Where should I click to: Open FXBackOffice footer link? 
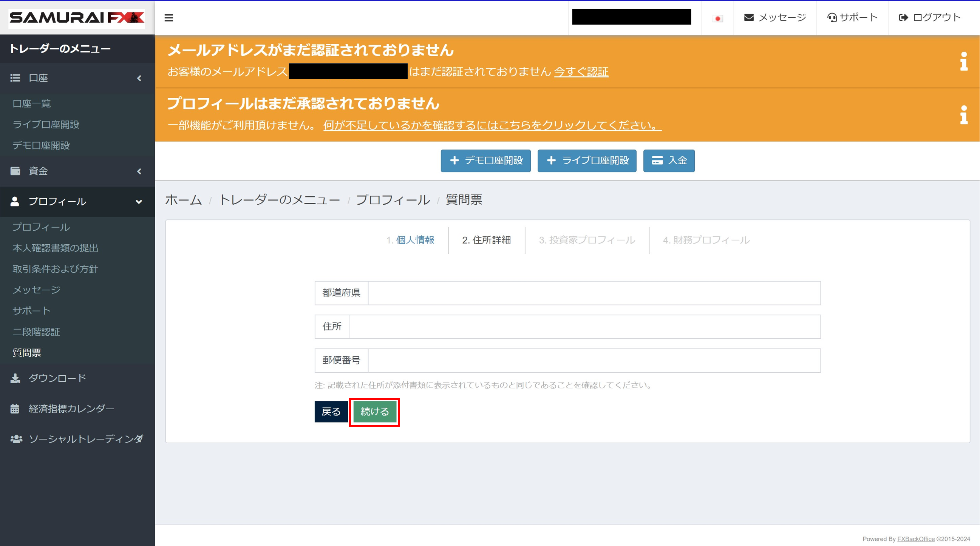[x=916, y=539]
